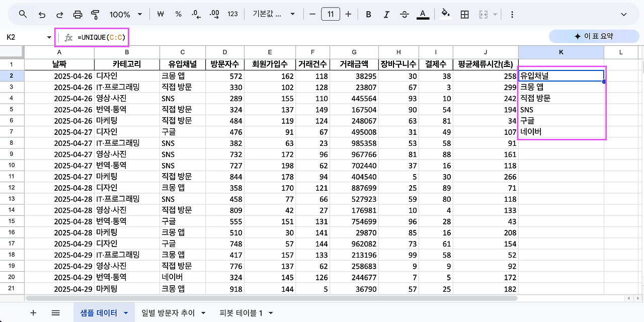
Task: Click the decrease decimal places icon
Action: (x=196, y=14)
